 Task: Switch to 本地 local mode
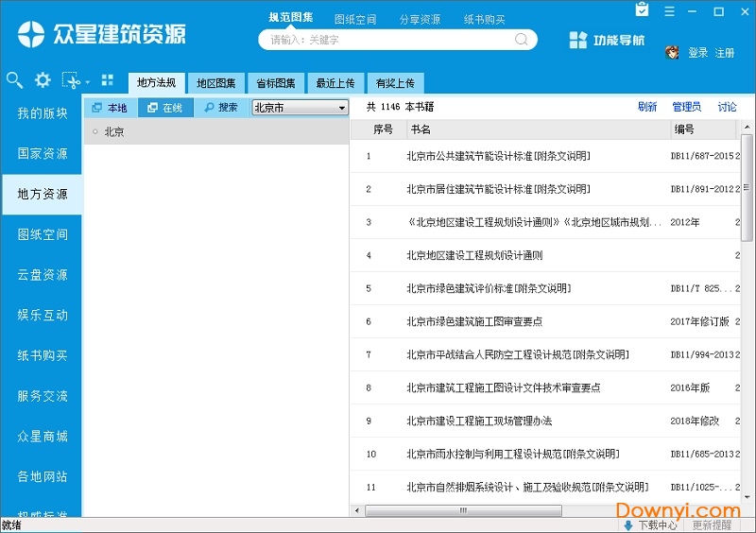point(111,108)
